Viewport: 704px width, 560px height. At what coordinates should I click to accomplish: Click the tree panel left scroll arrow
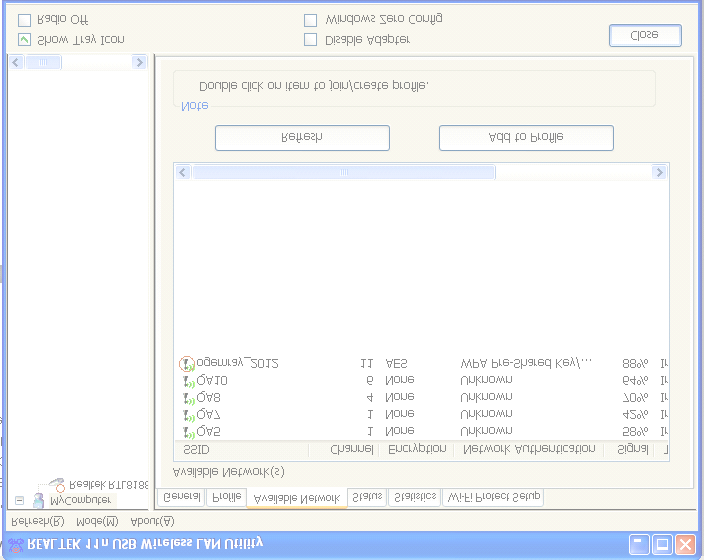point(16,62)
